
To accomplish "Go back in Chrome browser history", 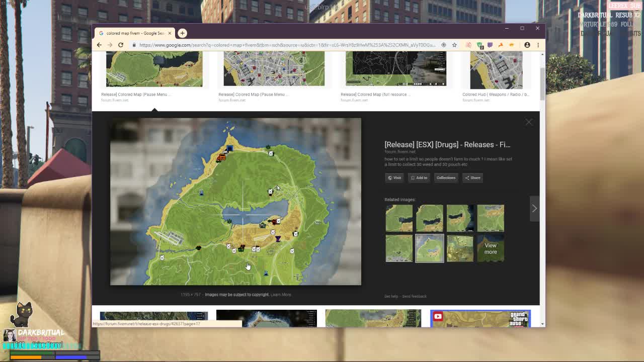I will 99,45.
